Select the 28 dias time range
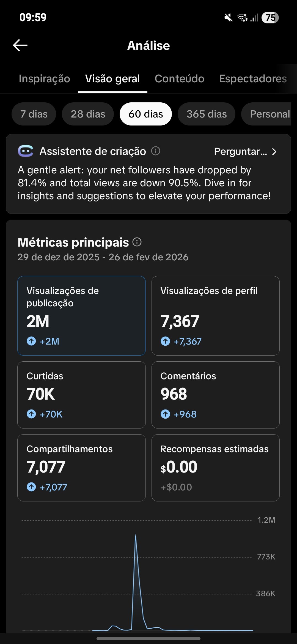Viewport: 297px width, 644px height. (x=88, y=114)
